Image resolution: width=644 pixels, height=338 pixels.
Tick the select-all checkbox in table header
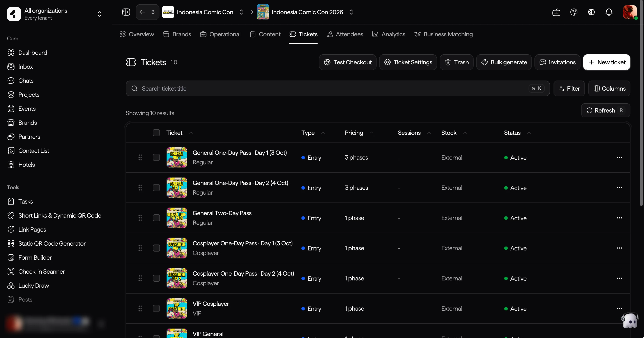pos(156,133)
